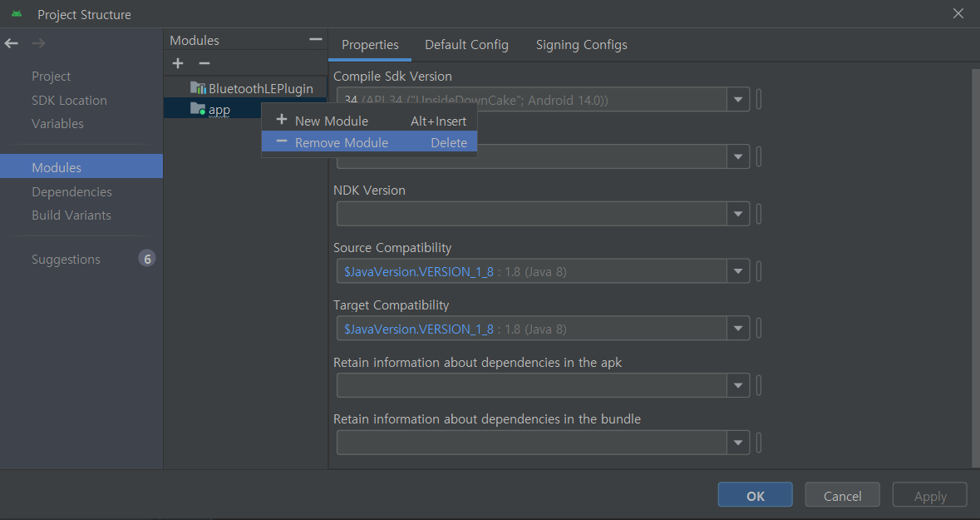Switch to the Properties tab
Screen dimensions: 980x520
[x=370, y=45]
